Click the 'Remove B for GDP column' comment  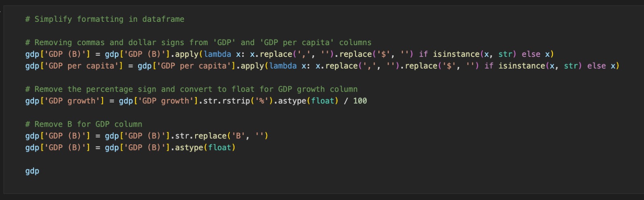(x=84, y=124)
